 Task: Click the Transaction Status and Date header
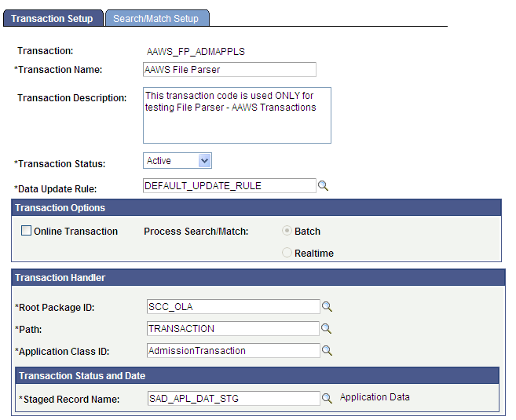click(258, 375)
